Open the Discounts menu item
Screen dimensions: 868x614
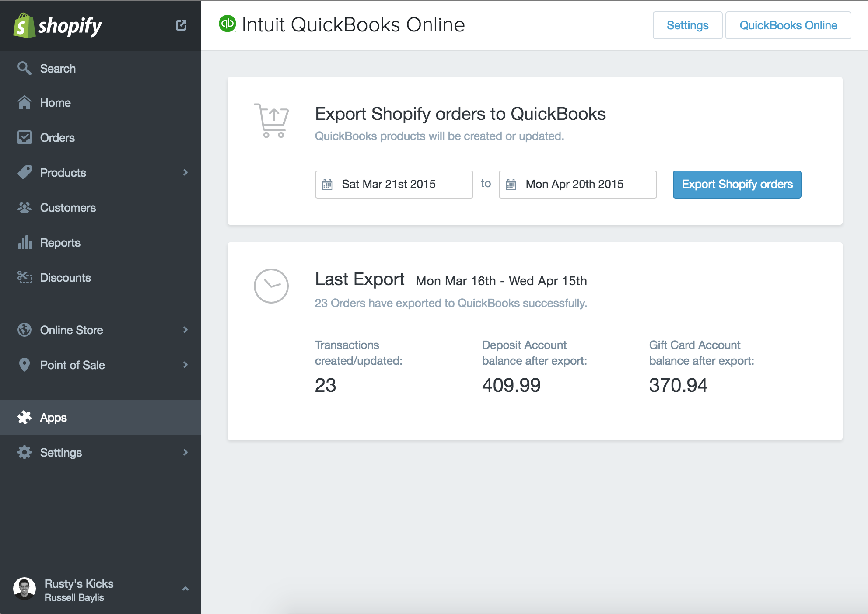(66, 278)
